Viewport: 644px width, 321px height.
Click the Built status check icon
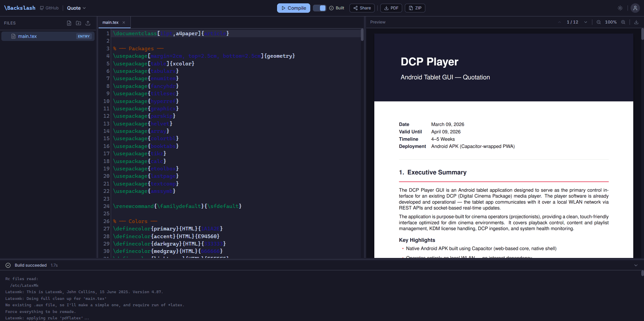click(331, 8)
